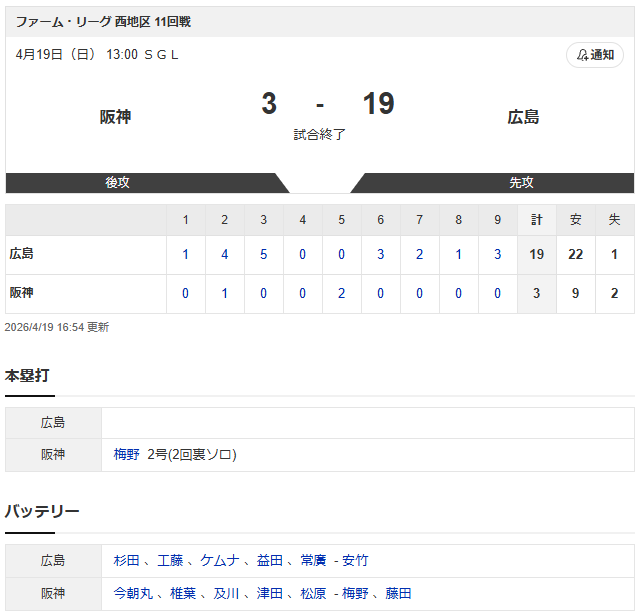
Task: Click the 後攻 banner label
Action: 118,182
